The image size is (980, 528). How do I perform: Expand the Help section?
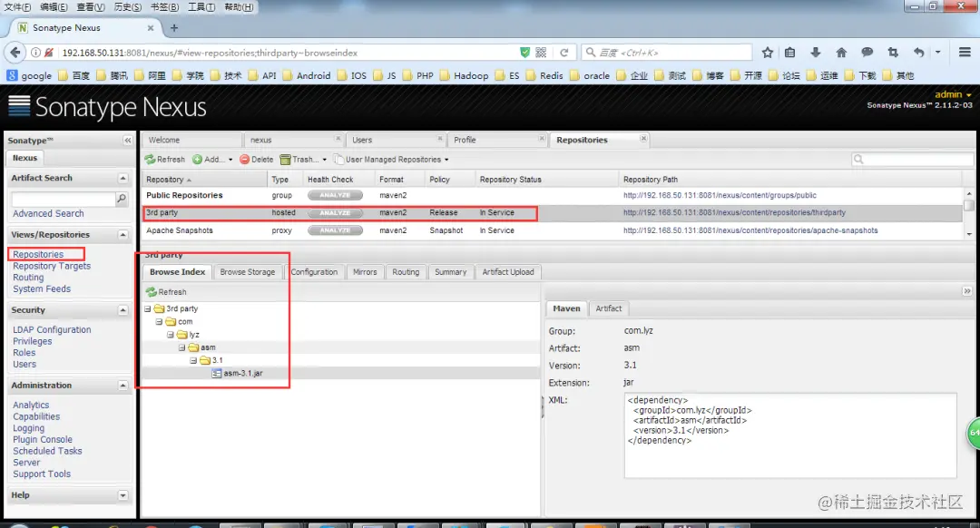[x=122, y=495]
